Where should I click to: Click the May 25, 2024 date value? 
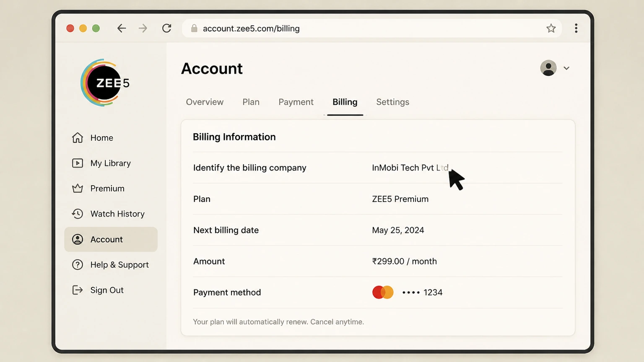pos(398,230)
